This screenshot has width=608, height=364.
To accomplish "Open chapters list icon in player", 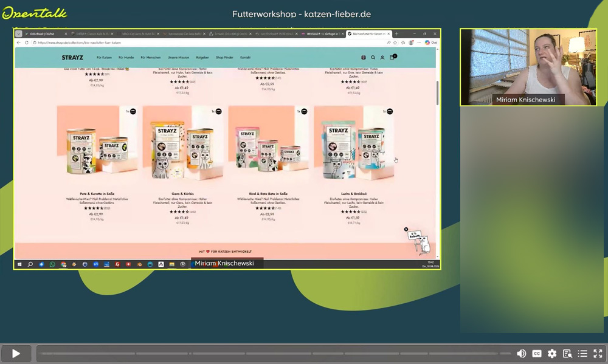I will coord(582,354).
